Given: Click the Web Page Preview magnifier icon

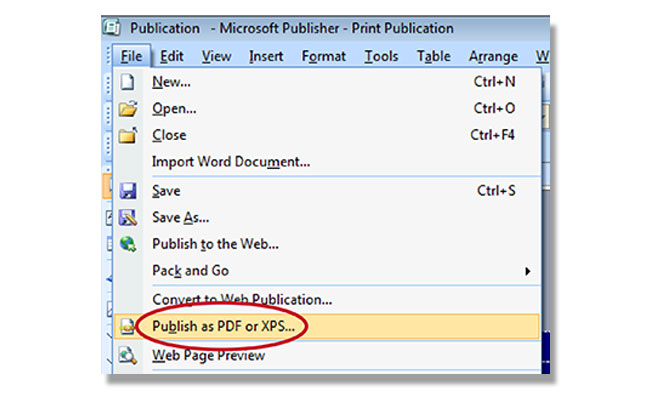Looking at the screenshot, I should click(x=128, y=355).
